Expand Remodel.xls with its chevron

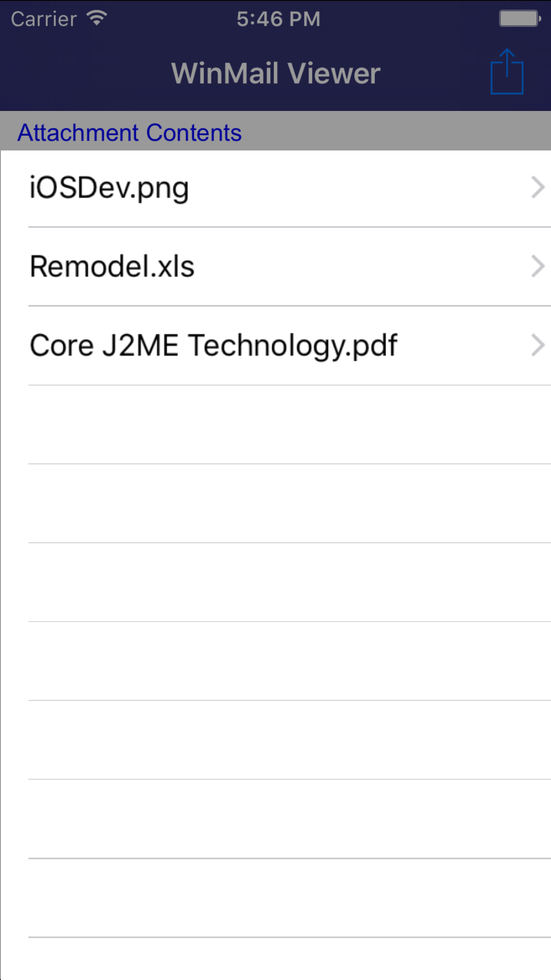pos(537,266)
